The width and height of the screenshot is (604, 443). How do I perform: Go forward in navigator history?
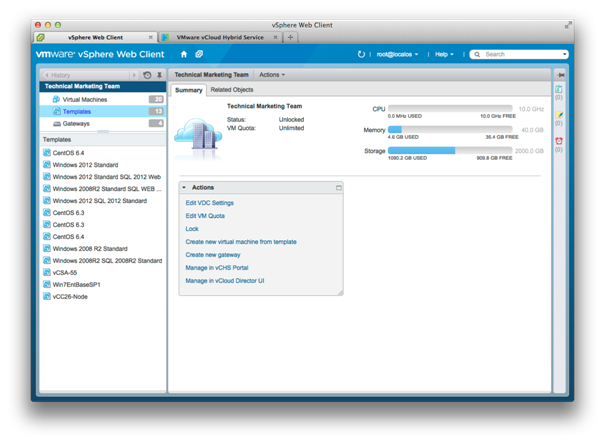point(134,75)
